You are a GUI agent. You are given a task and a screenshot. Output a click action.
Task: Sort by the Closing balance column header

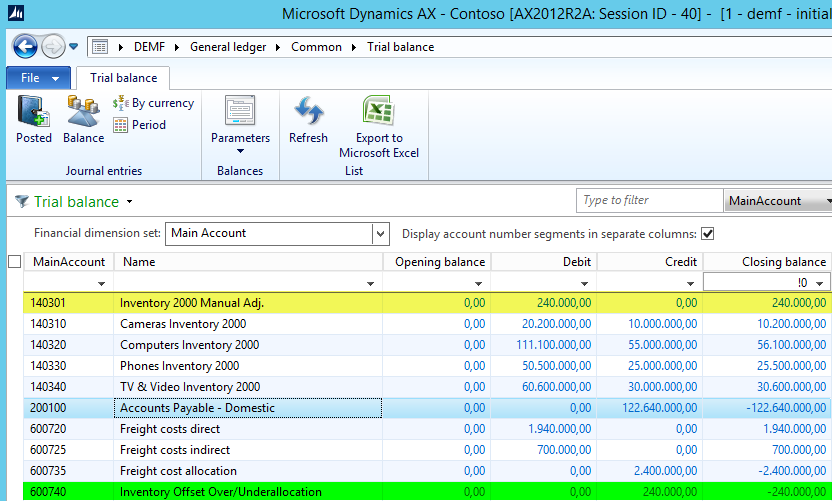pos(768,262)
